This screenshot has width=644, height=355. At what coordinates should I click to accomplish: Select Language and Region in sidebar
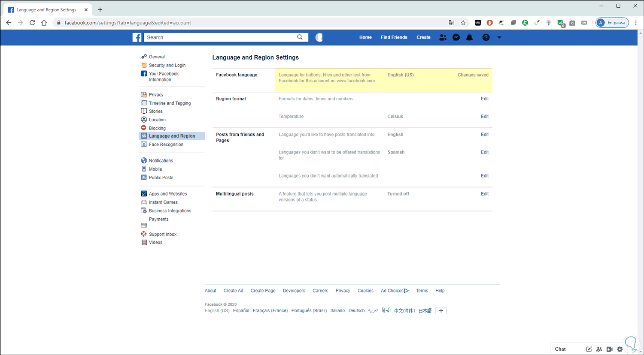172,136
